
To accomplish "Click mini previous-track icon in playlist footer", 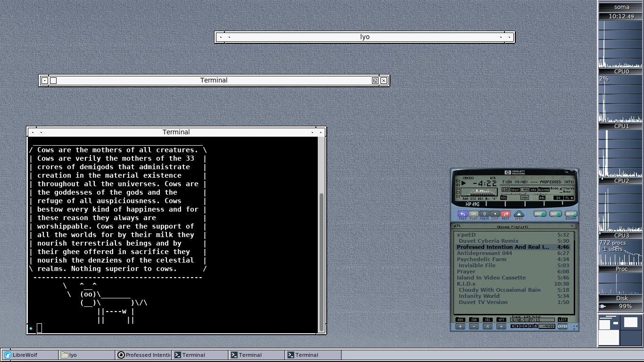I will click(513, 326).
